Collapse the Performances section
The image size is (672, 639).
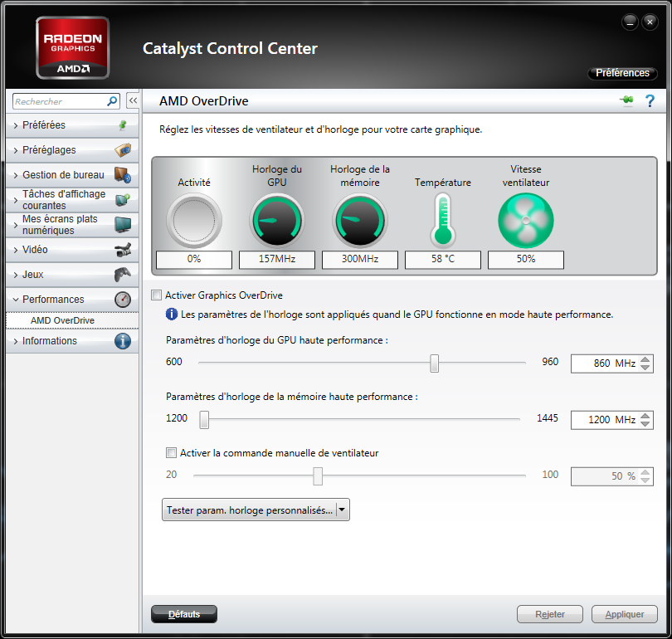pyautogui.click(x=53, y=300)
